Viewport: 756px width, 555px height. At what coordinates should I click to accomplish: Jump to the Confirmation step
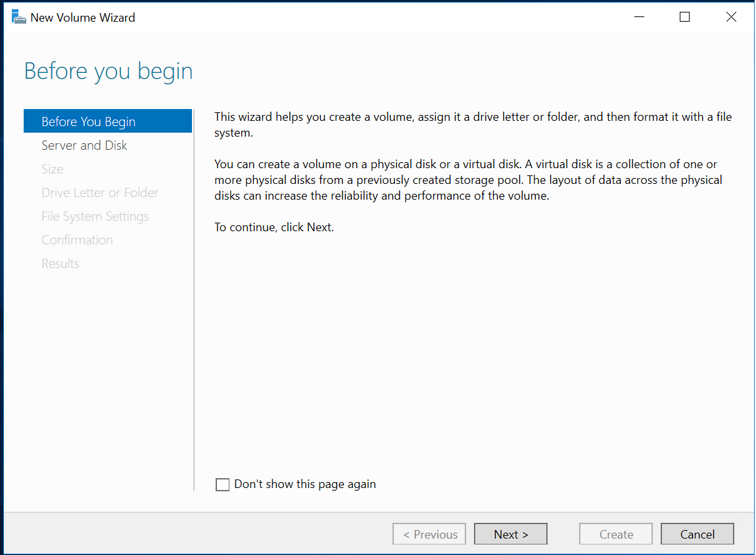77,240
